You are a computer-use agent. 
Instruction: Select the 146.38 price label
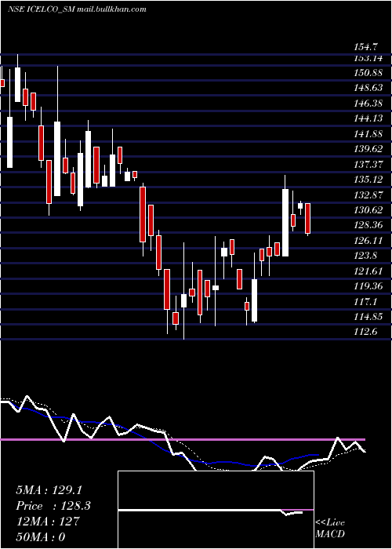click(x=368, y=104)
